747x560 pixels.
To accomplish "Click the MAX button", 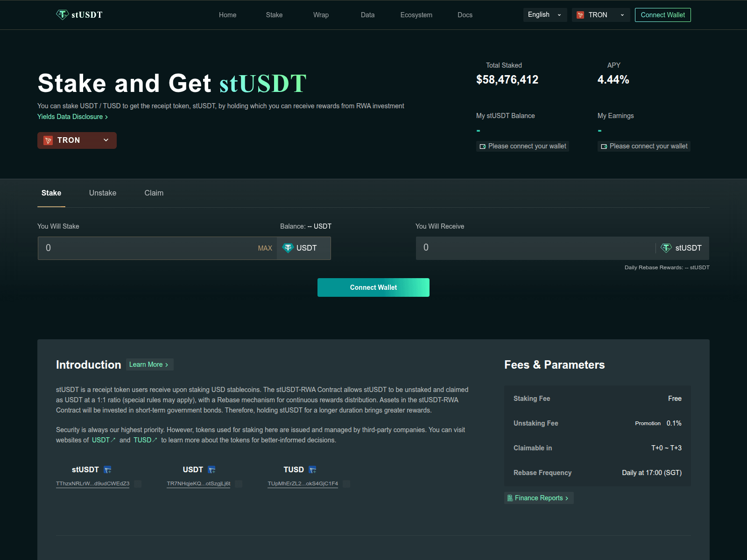I will tap(265, 248).
